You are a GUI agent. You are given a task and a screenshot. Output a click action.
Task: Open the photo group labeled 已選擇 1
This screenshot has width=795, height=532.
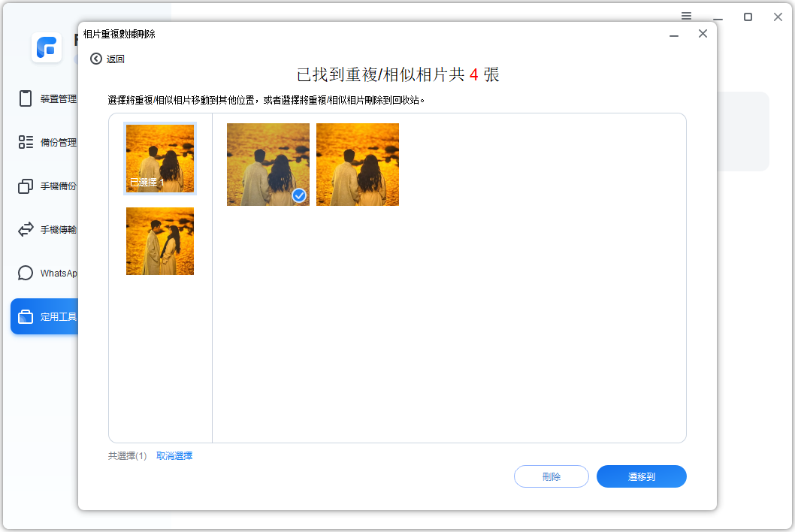[160, 158]
